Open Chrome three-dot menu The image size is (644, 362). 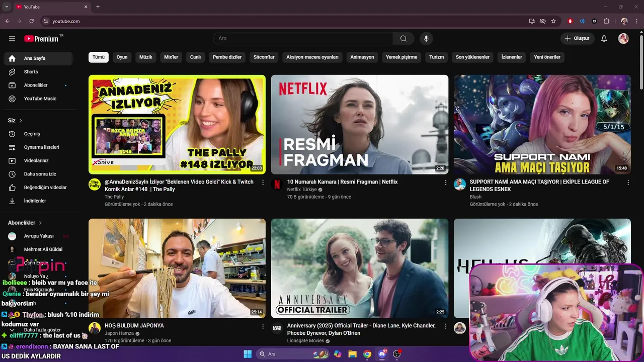tap(637, 21)
